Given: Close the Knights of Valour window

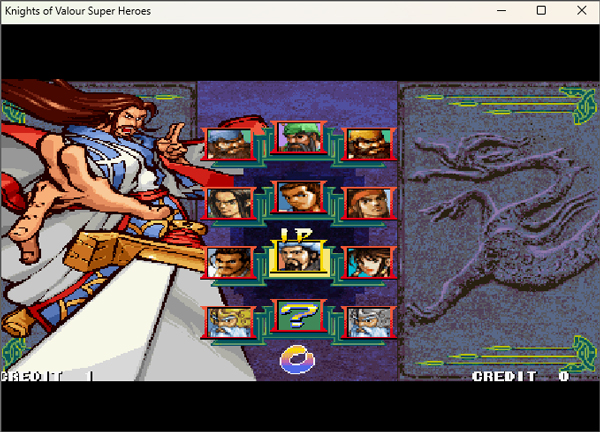Looking at the screenshot, I should (x=582, y=11).
